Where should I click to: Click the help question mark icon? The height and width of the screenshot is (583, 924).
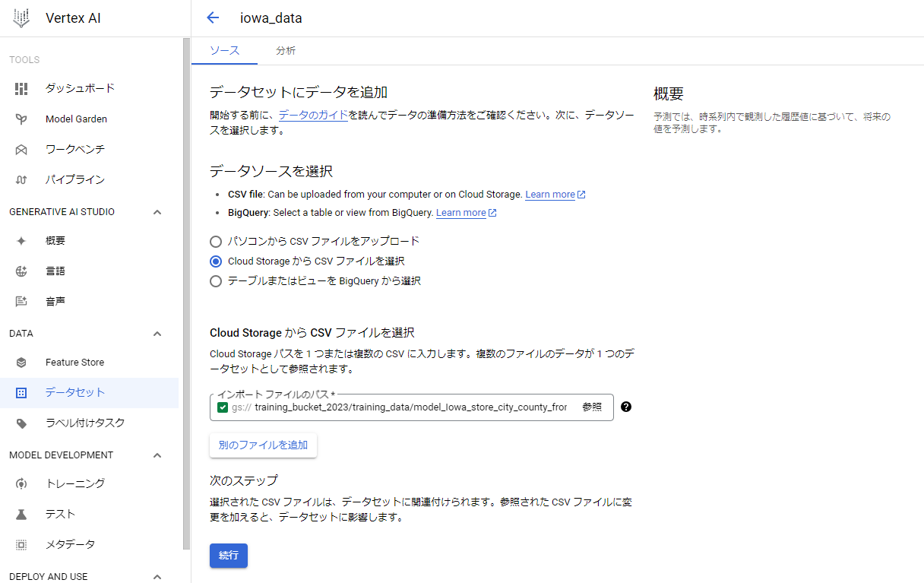coord(626,407)
